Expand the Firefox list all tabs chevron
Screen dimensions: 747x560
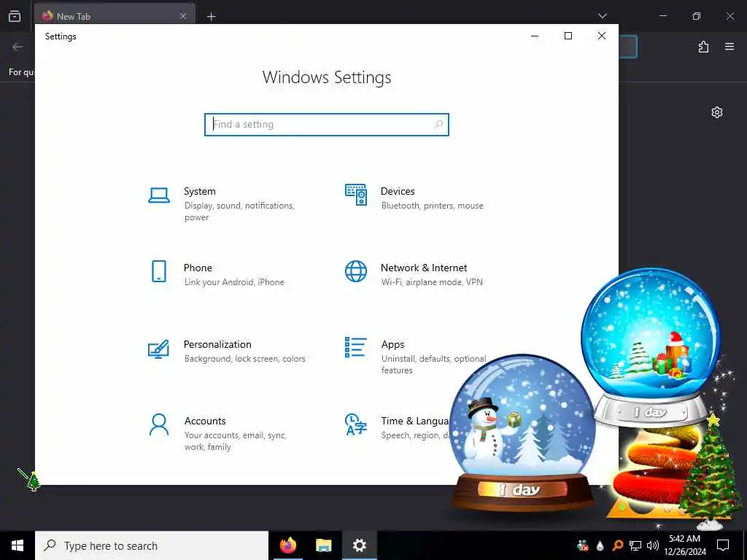[x=602, y=16]
